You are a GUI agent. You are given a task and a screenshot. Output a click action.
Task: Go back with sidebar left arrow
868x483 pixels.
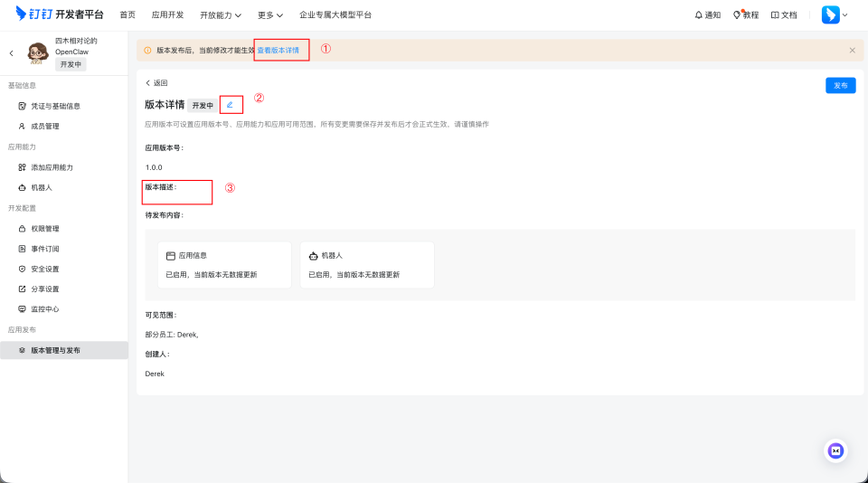11,53
